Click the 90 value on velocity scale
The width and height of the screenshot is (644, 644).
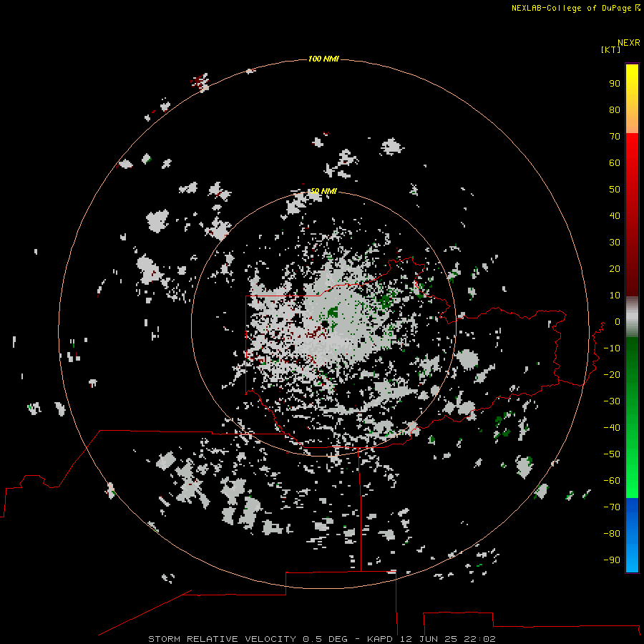[615, 84]
